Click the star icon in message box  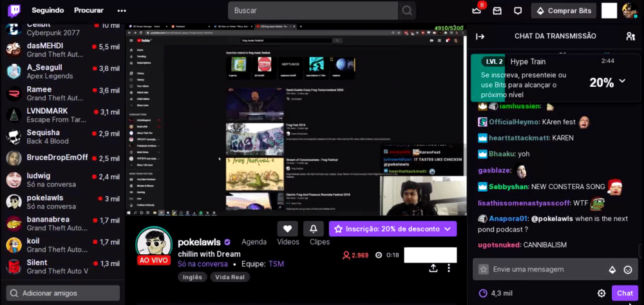point(484,270)
